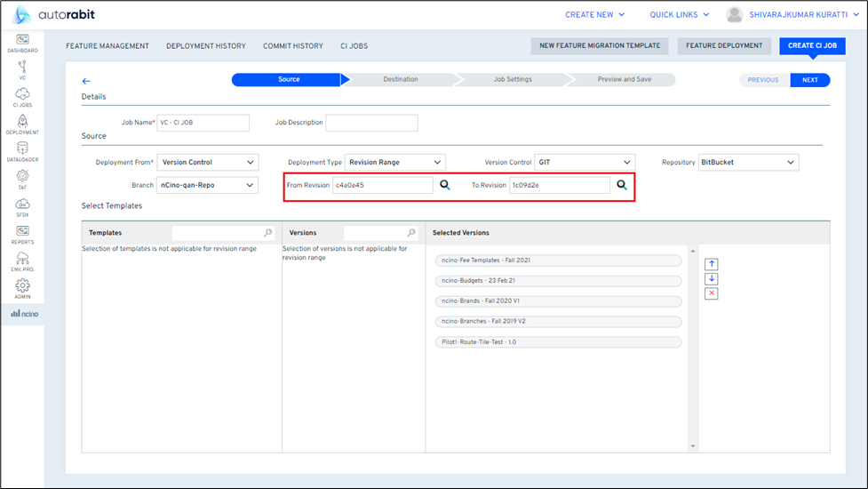
Task: Open the Commit History tab
Action: [292, 46]
